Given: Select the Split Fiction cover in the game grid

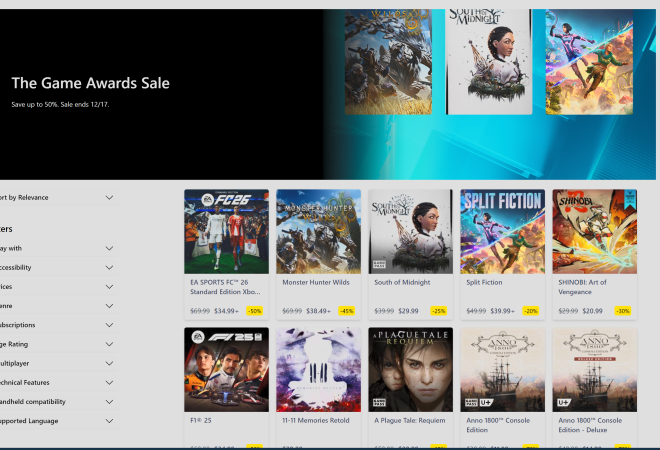Looking at the screenshot, I should 502,231.
